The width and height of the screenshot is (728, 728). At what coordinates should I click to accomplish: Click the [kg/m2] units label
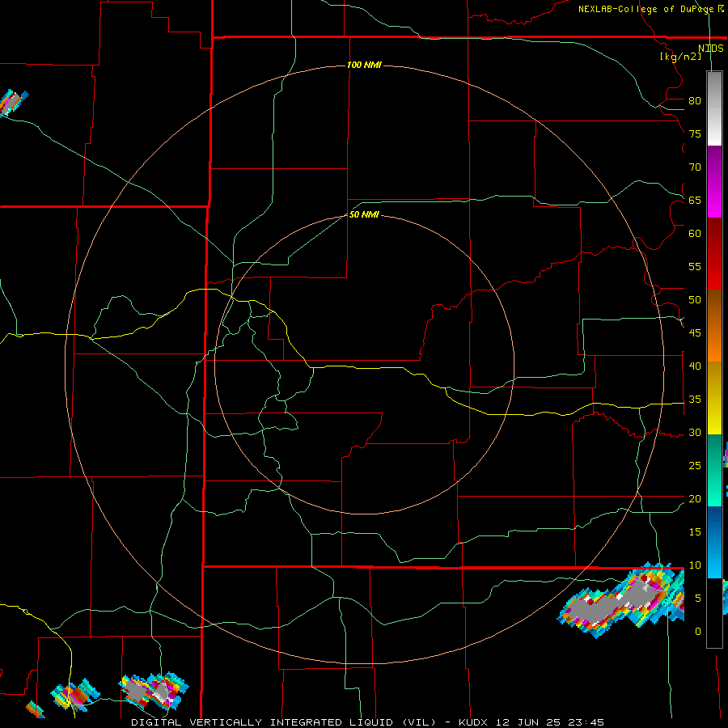click(x=680, y=57)
